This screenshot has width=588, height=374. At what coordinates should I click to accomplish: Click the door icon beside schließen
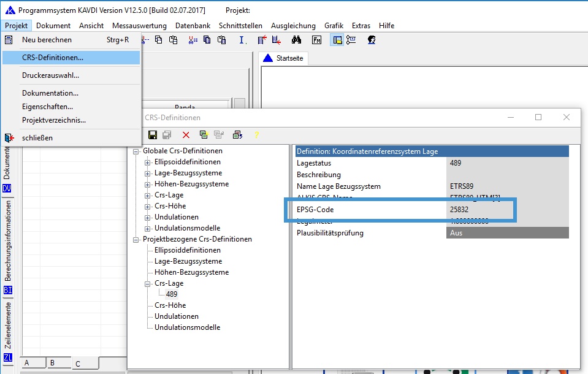pos(9,138)
